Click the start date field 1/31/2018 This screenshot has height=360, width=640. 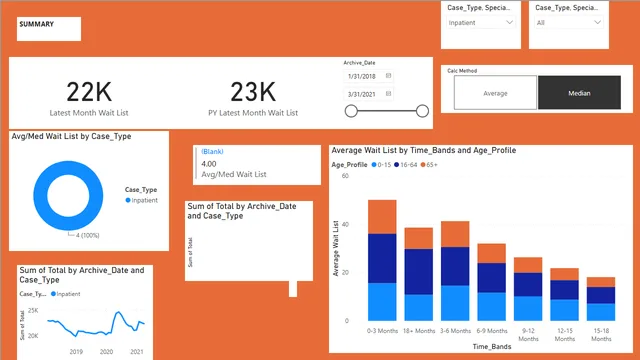tap(368, 76)
